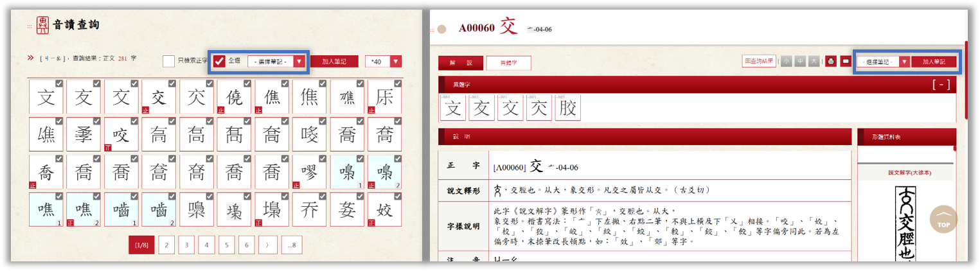Uncheck the 全選 select-all checkbox
Image resolution: width=980 pixels, height=271 pixels.
[x=219, y=61]
